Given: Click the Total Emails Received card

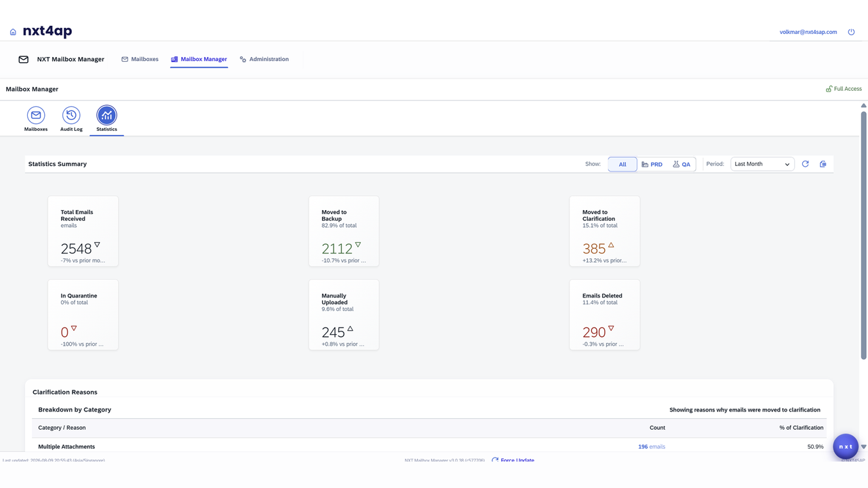Looking at the screenshot, I should point(83,231).
